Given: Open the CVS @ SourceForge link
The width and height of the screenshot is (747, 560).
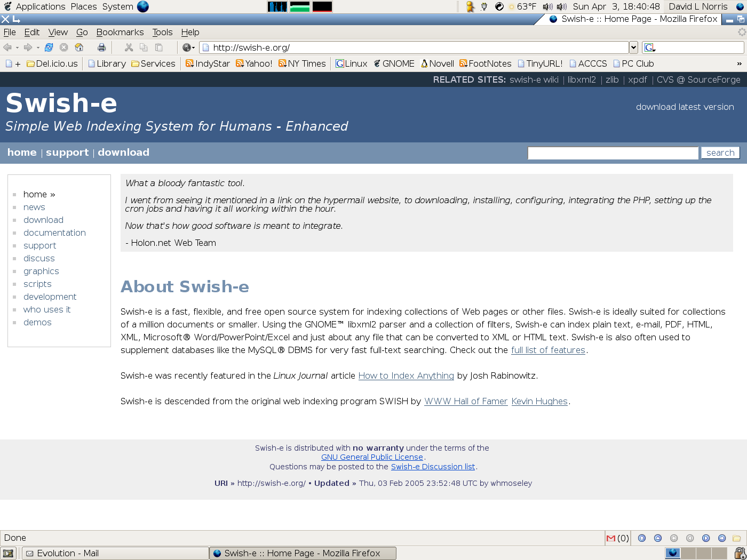Looking at the screenshot, I should (x=698, y=79).
